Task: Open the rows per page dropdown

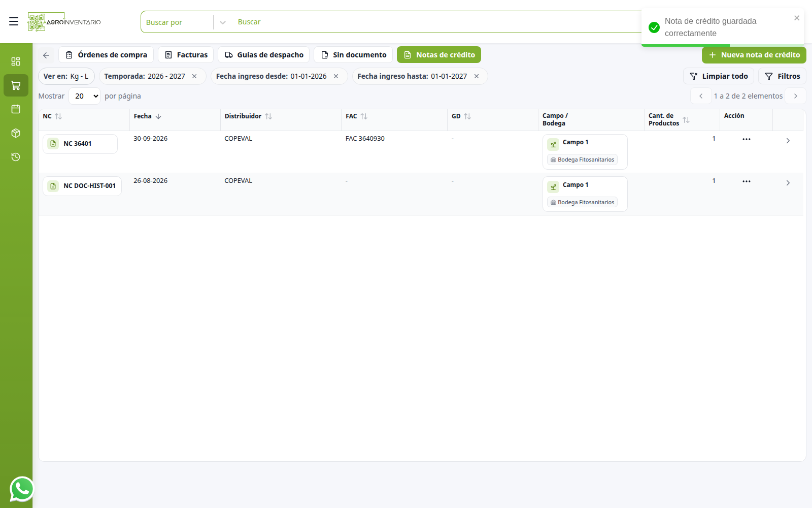Action: [84, 96]
